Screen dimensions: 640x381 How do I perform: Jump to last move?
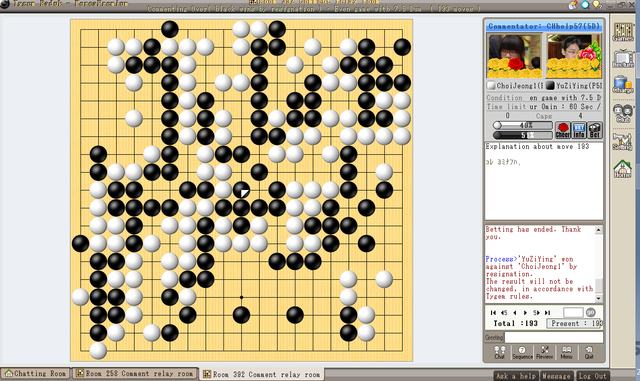coord(547,312)
